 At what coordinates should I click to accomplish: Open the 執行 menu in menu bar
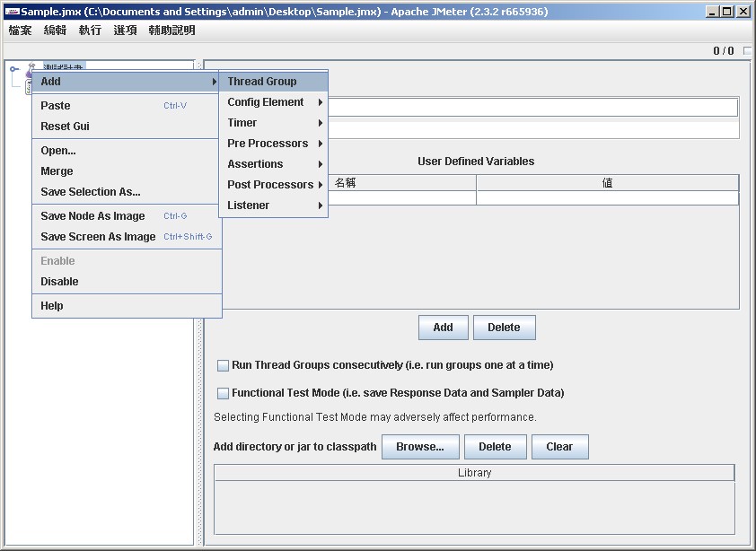[90, 31]
